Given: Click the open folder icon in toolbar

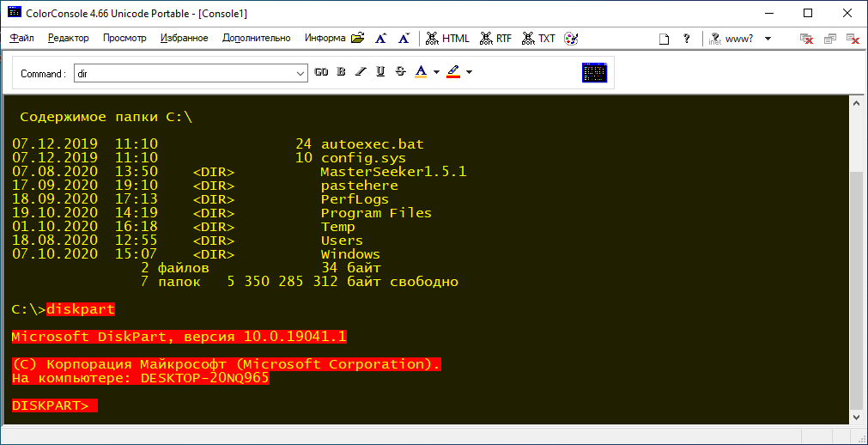Looking at the screenshot, I should pyautogui.click(x=358, y=39).
